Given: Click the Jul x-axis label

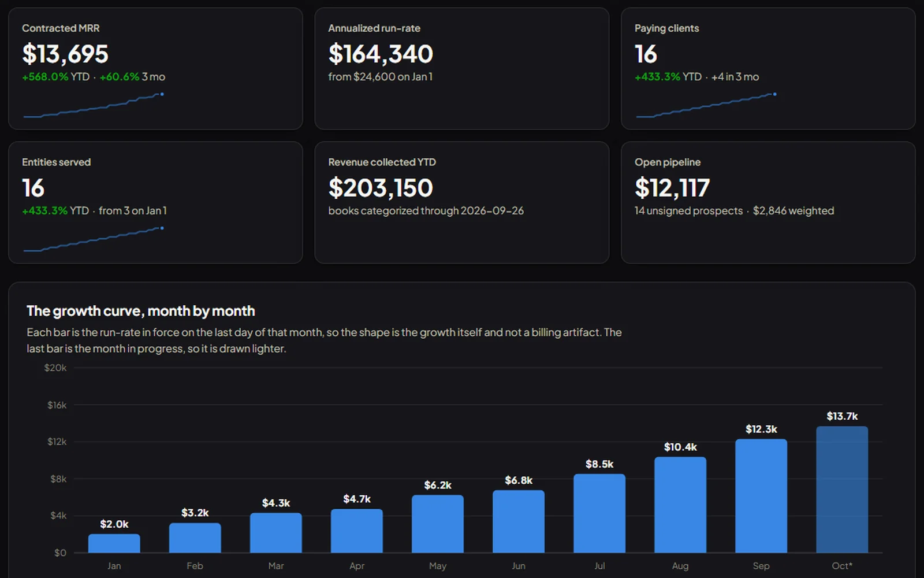Looking at the screenshot, I should [599, 566].
